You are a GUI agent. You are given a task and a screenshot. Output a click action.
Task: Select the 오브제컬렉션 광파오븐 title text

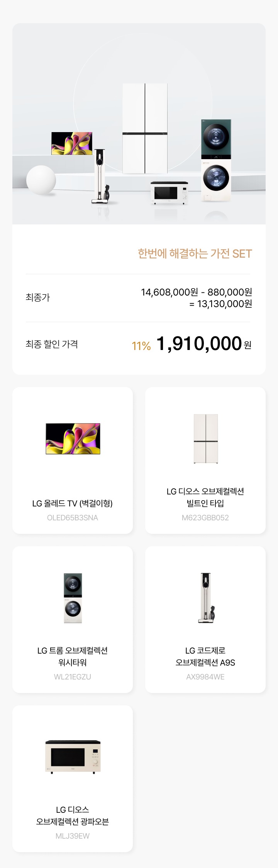coord(73,822)
